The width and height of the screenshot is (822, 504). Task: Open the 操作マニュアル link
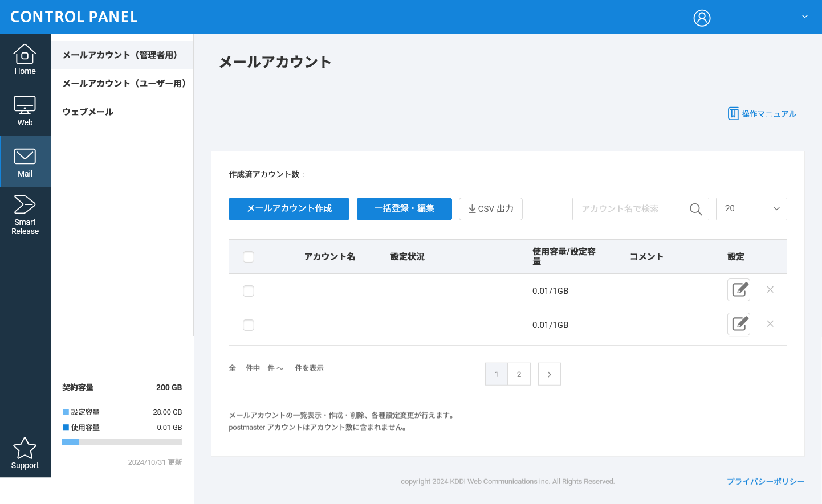(x=762, y=114)
